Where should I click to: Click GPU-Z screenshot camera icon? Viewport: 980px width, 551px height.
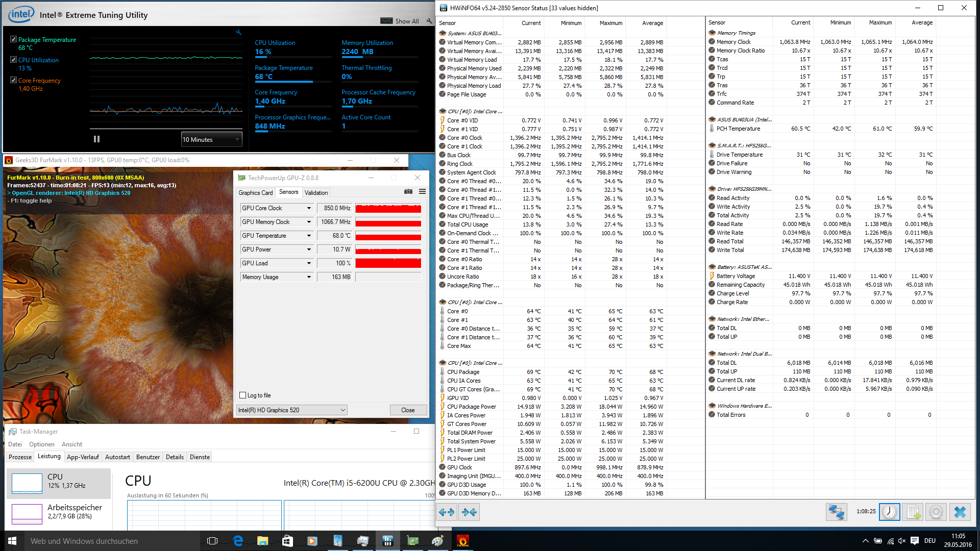[x=408, y=192]
